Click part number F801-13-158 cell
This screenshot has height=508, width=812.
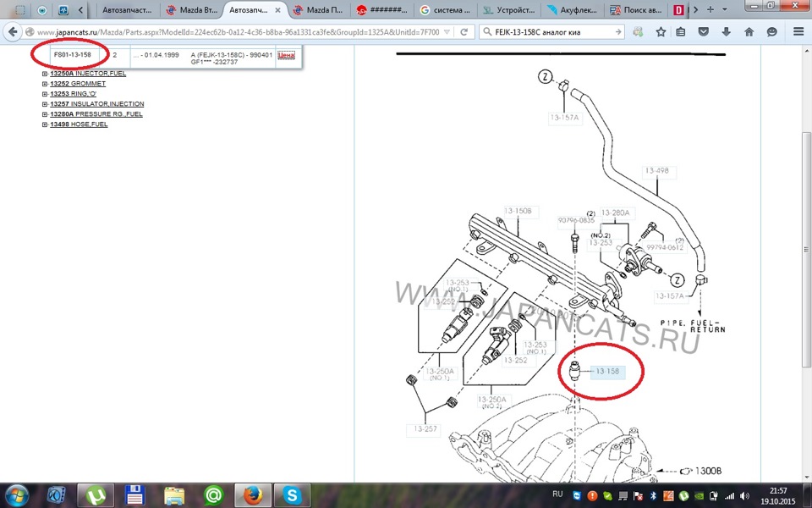(x=73, y=55)
